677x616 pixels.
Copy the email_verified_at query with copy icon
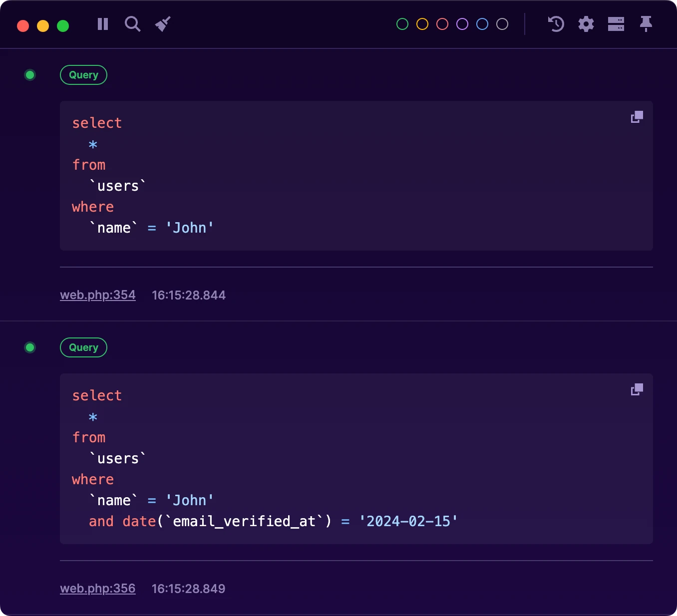point(637,389)
